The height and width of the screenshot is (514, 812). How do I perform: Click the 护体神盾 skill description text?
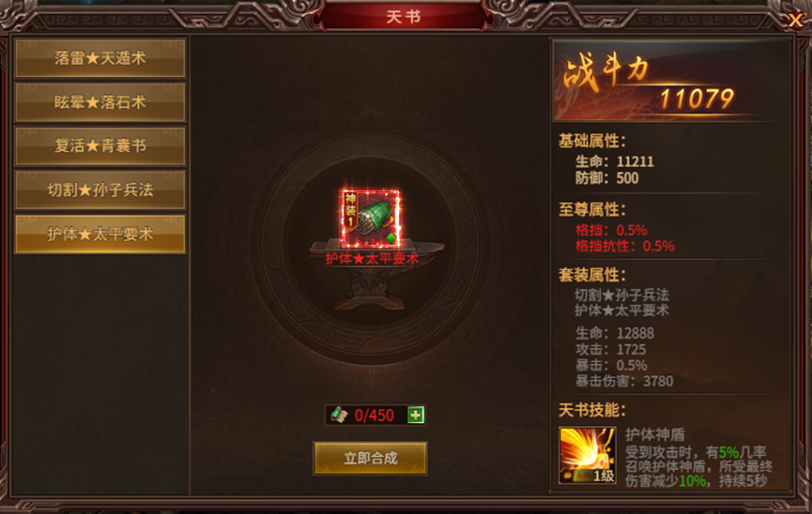pos(698,466)
